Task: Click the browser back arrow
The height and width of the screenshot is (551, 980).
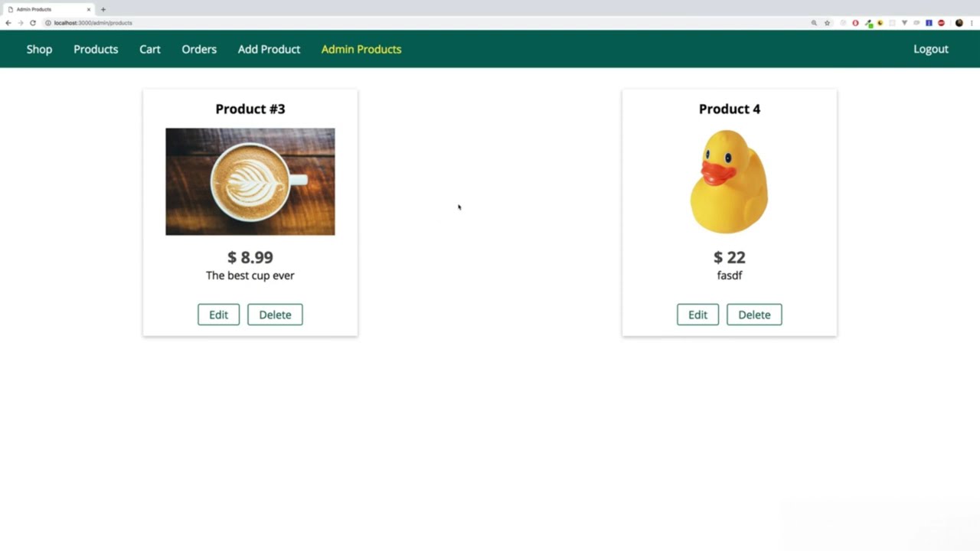Action: click(x=8, y=23)
